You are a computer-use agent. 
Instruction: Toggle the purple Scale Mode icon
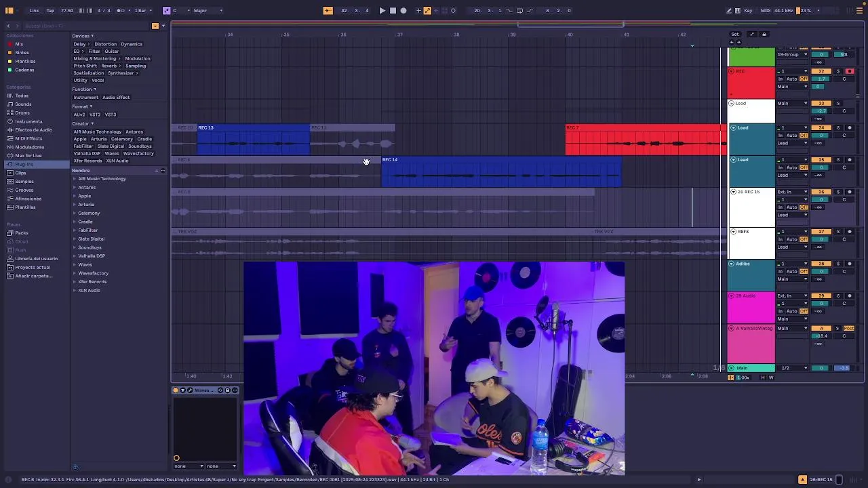pyautogui.click(x=166, y=10)
